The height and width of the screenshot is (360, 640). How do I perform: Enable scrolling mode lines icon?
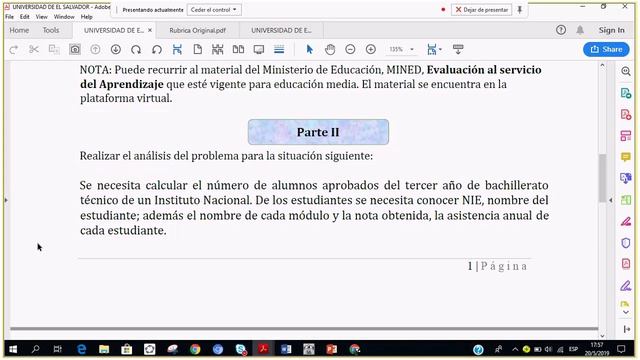point(279,50)
